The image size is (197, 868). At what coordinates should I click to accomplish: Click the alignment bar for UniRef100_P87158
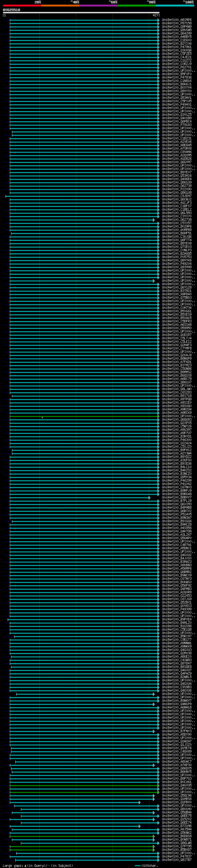(x=84, y=23)
